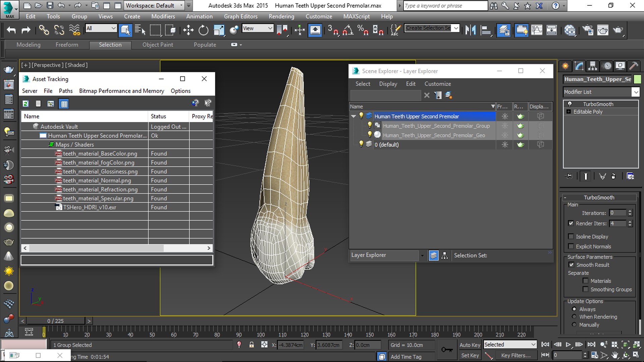
Task: Toggle the Angle Snap icon
Action: [348, 30]
